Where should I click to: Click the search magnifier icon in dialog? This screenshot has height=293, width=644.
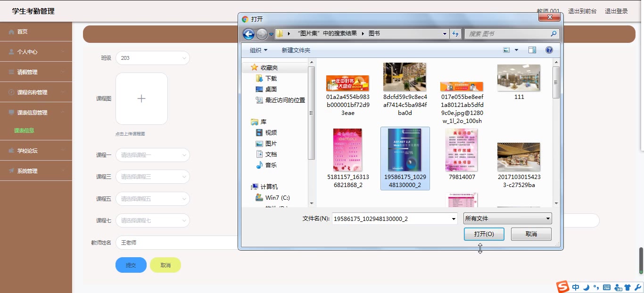[553, 34]
